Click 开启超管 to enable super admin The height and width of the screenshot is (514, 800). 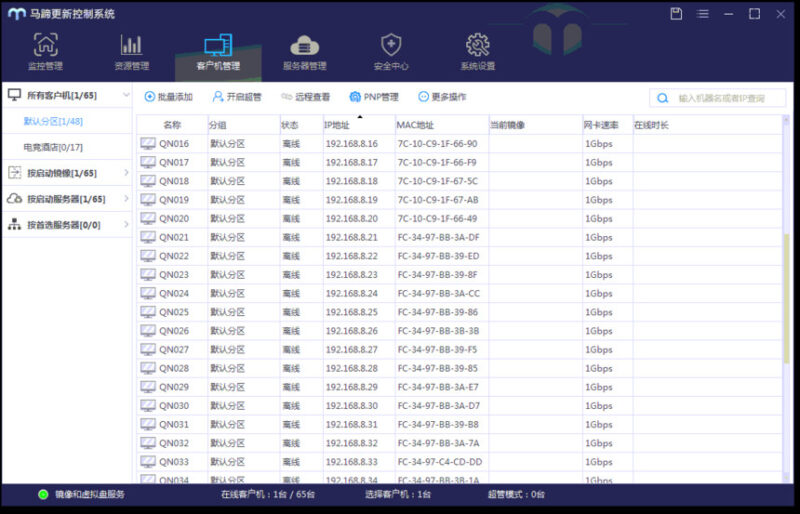tap(236, 97)
